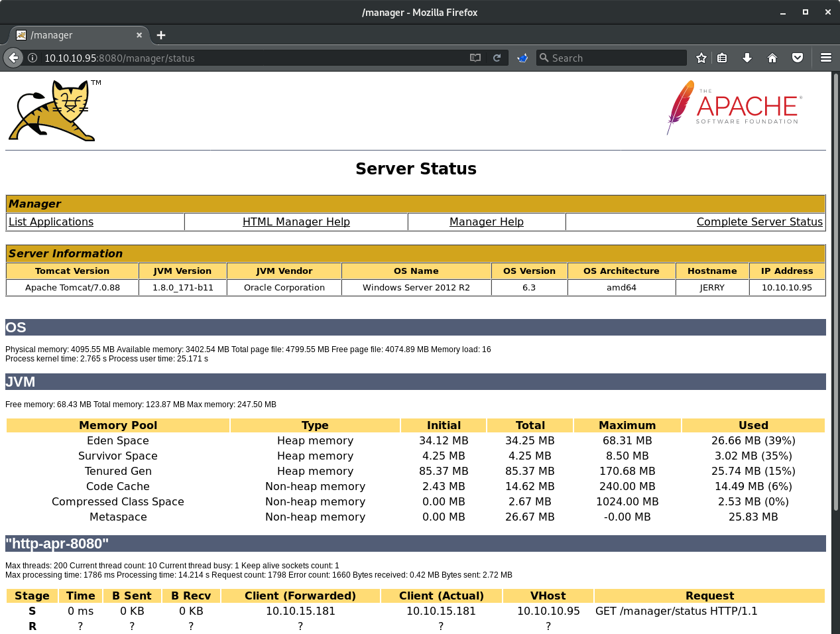Click the Apache Software Foundation logo
Screen dimensions: 840x634
[735, 108]
